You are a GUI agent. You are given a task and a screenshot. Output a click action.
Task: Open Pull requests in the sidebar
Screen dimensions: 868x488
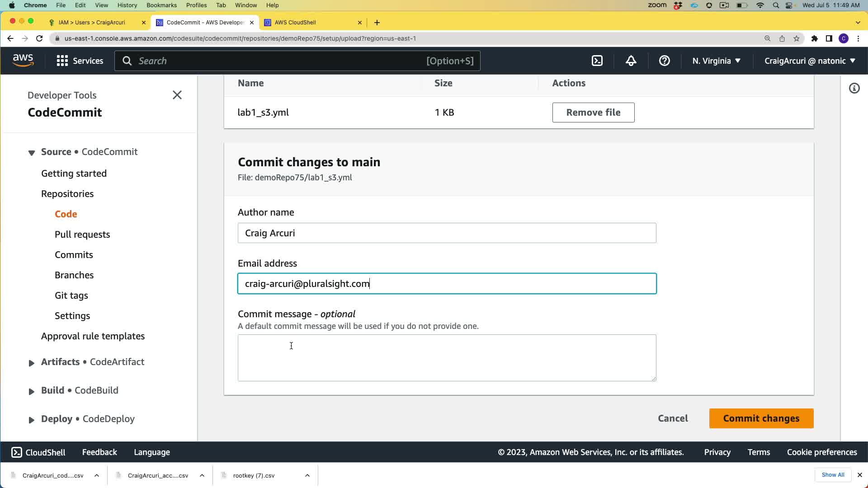point(82,235)
